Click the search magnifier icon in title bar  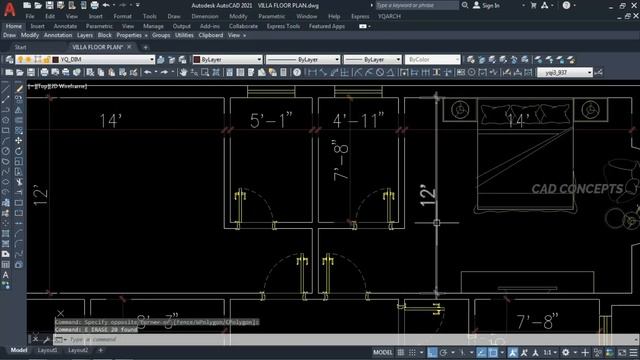click(x=465, y=5)
